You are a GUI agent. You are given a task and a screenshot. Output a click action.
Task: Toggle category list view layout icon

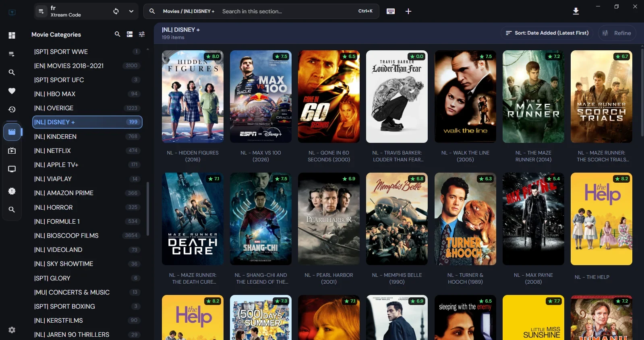point(130,34)
